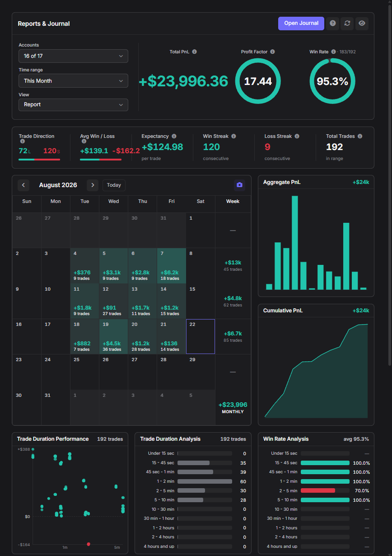
Task: Select August 7 cell with +$6.2k
Action: [x=171, y=266]
